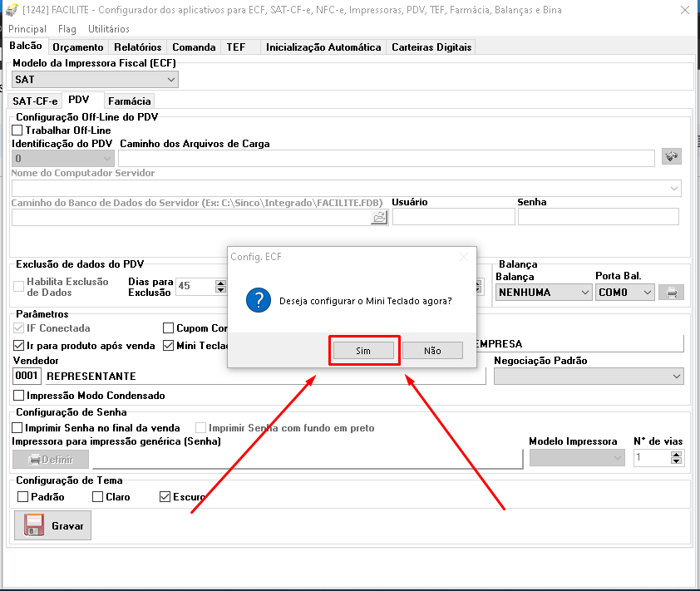Open Carteiras Digitais tab

coord(431,47)
